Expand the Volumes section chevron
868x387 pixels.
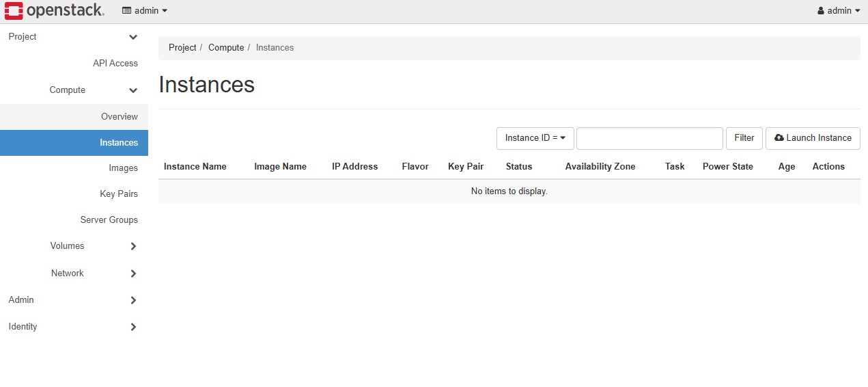(133, 246)
